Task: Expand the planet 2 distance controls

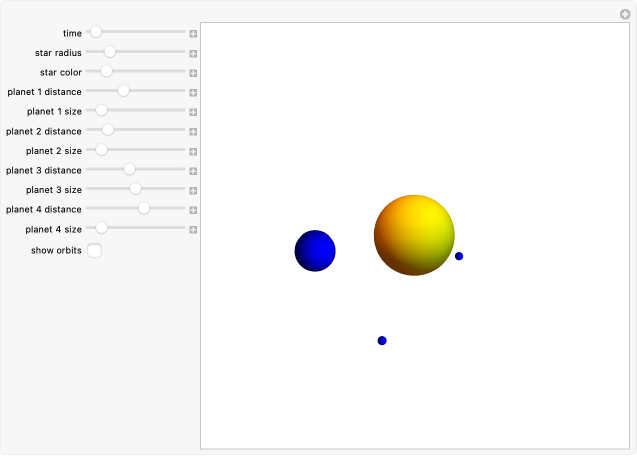Action: point(193,132)
